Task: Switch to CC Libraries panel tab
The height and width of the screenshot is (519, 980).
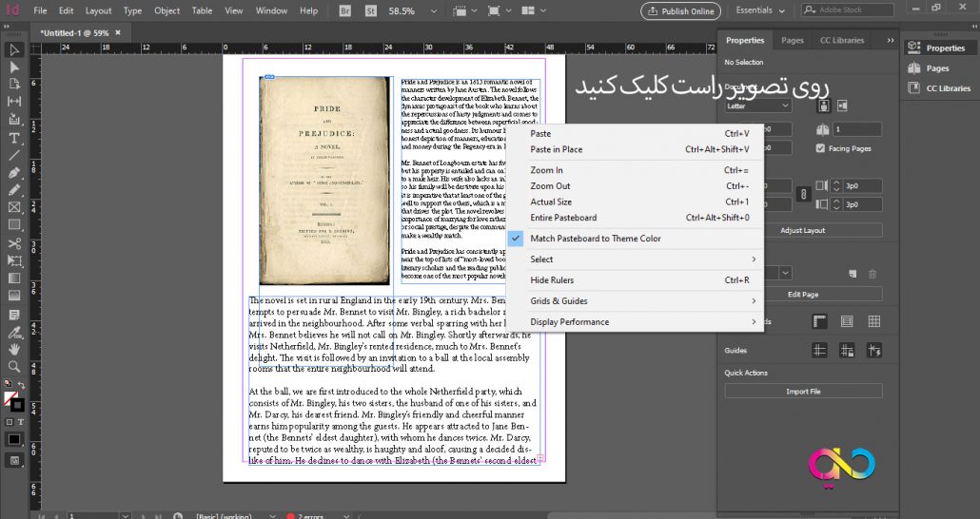Action: (841, 40)
